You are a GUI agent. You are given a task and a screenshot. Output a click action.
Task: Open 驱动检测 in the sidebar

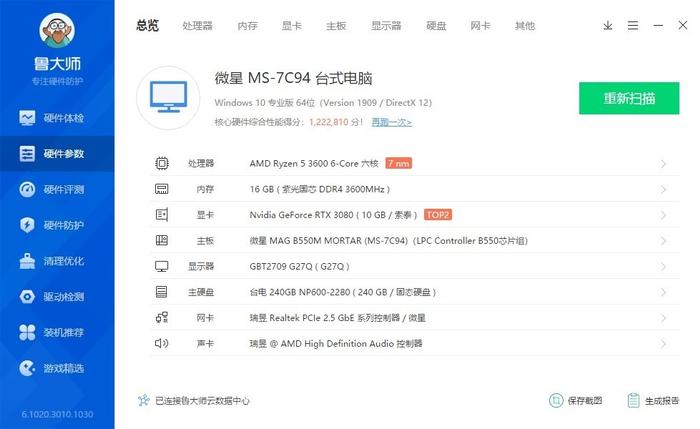coord(57,296)
